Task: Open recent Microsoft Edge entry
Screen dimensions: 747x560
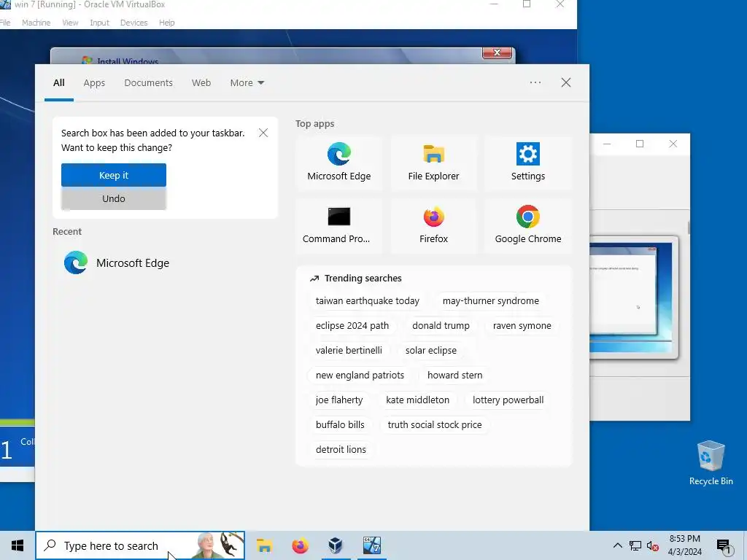Action: pos(117,262)
